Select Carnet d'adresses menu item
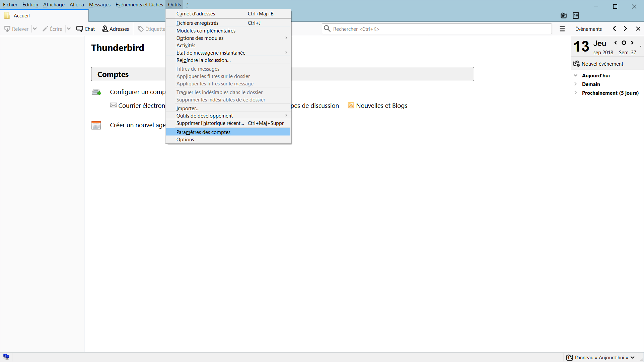644x362 pixels. point(228,14)
